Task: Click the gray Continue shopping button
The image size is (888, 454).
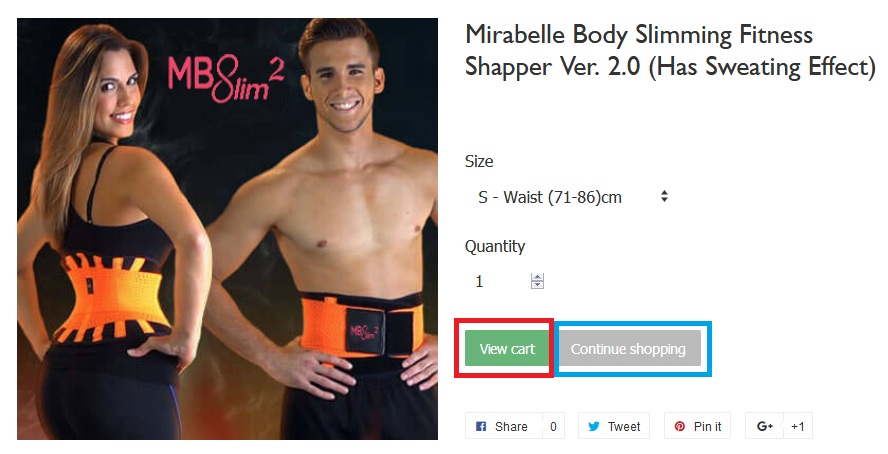Action: [x=629, y=349]
